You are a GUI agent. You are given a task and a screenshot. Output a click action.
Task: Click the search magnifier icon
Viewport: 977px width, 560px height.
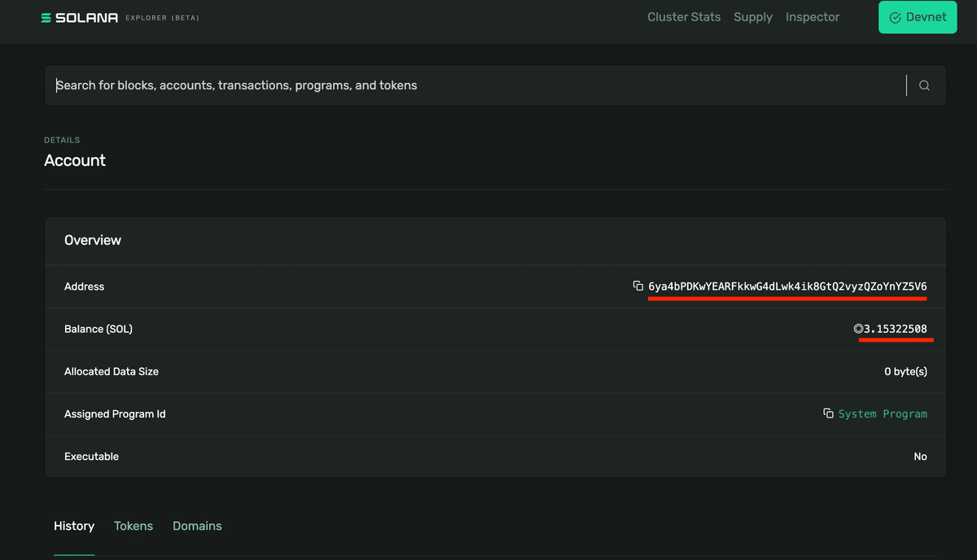(x=924, y=85)
